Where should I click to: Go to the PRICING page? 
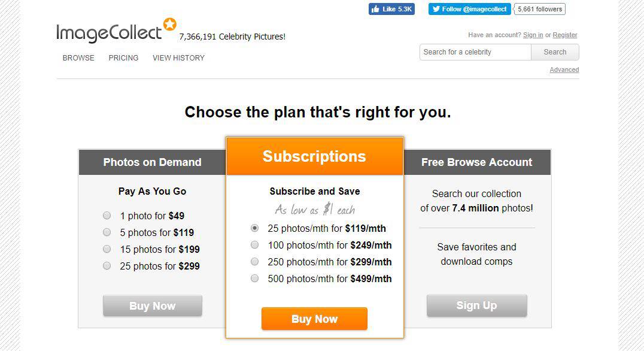point(123,58)
